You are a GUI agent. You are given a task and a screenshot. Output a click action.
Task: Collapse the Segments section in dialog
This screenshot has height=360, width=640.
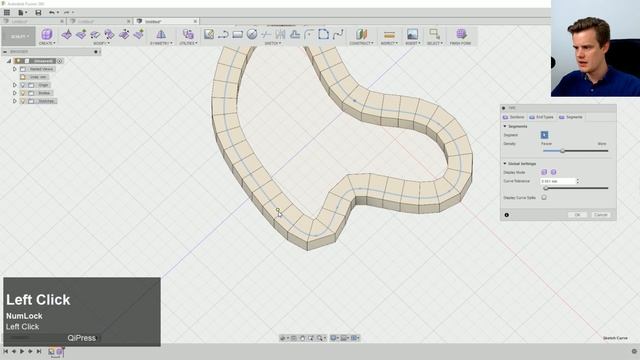505,127
